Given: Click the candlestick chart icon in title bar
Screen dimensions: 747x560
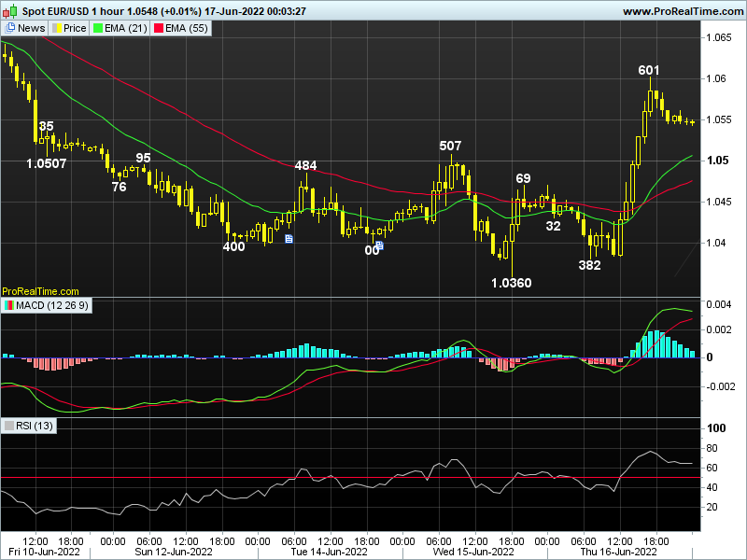Looking at the screenshot, I should pyautogui.click(x=8, y=10).
